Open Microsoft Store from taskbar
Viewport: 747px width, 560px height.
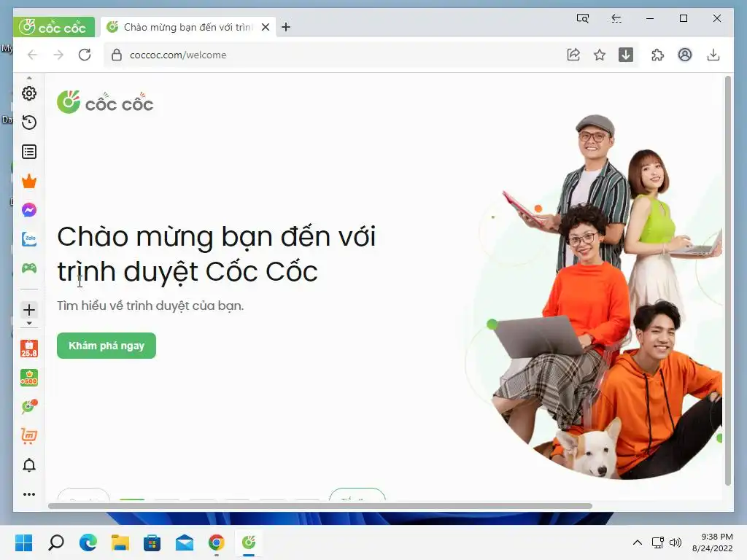coord(152,542)
